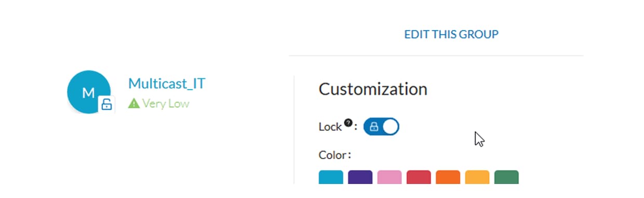Image resolution: width=644 pixels, height=198 pixels.
Task: Pick the red color swatch
Action: click(419, 177)
